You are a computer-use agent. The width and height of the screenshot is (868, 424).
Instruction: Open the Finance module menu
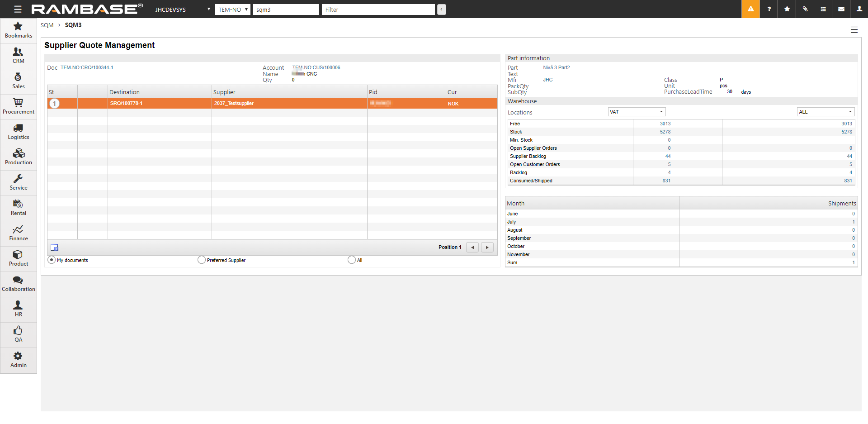pos(18,233)
